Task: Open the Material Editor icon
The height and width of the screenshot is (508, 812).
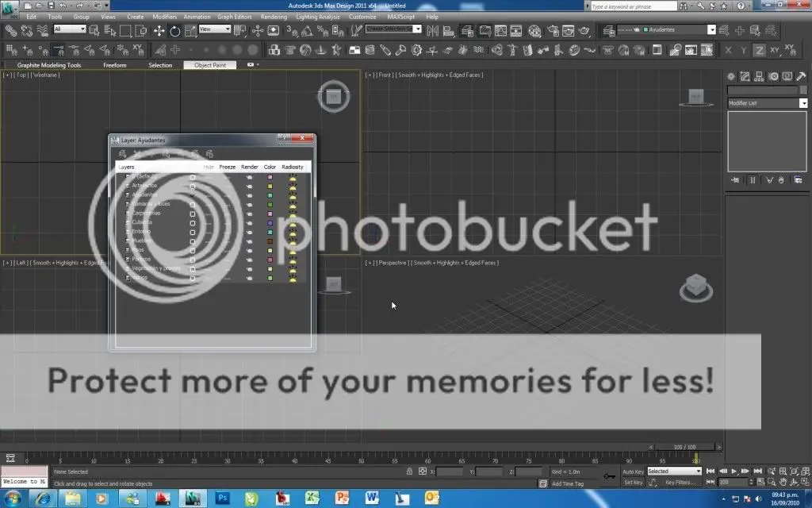Action: [x=534, y=31]
